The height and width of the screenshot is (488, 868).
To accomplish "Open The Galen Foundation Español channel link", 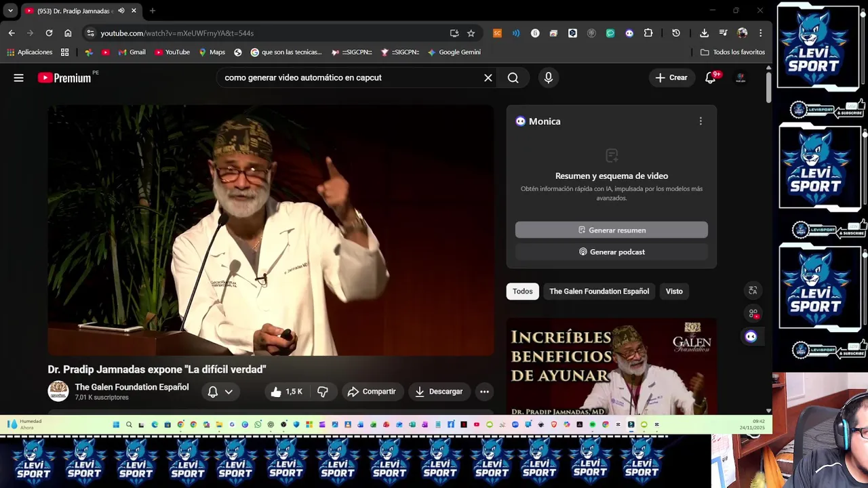I will pyautogui.click(x=132, y=387).
